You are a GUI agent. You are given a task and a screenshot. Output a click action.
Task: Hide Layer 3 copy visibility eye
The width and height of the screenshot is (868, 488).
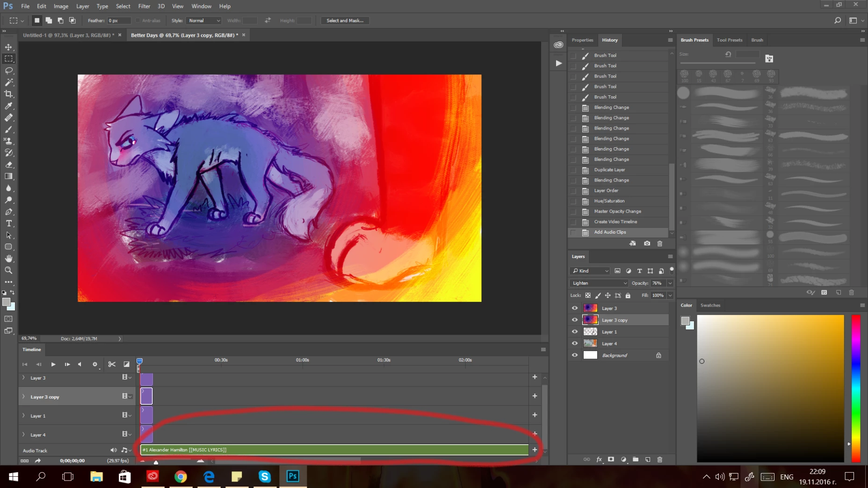pos(575,320)
